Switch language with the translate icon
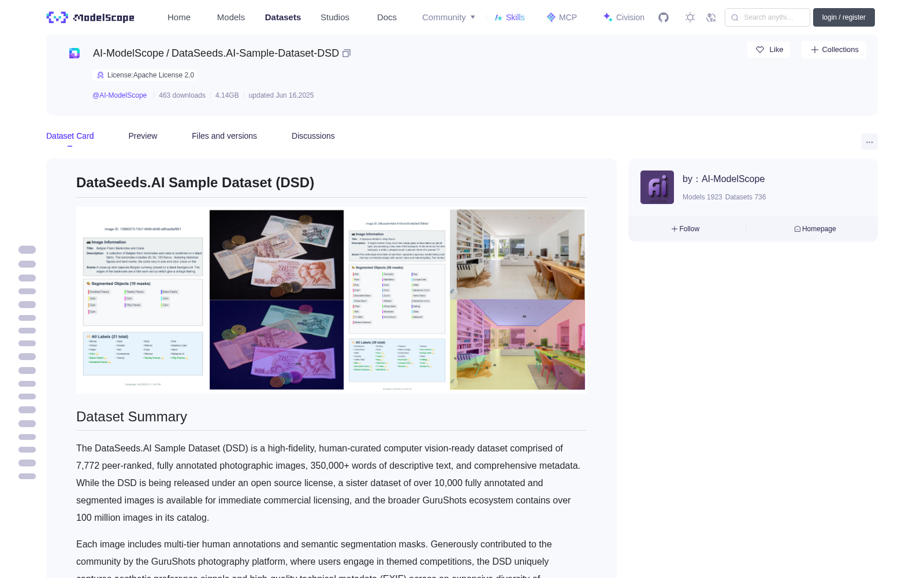Viewport: 924px width, 578px height. (711, 17)
